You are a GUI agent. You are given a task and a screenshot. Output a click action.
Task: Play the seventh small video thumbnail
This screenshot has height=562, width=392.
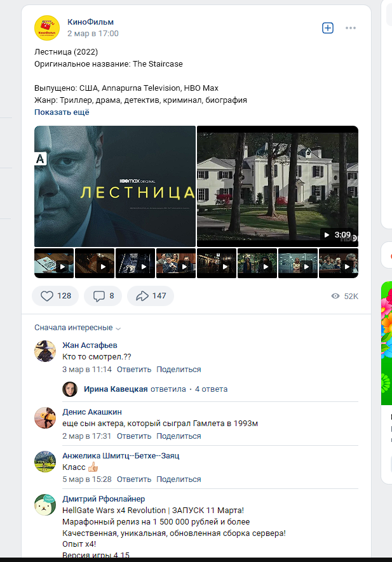298,263
